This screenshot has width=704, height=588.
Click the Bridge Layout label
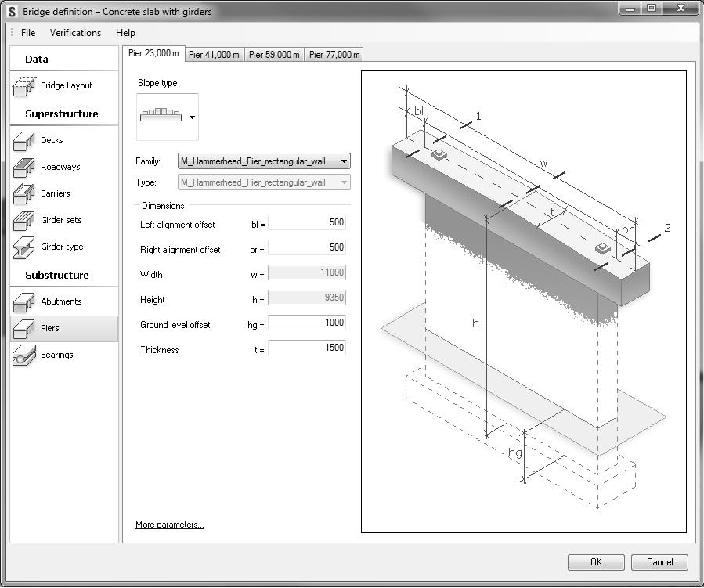(67, 85)
